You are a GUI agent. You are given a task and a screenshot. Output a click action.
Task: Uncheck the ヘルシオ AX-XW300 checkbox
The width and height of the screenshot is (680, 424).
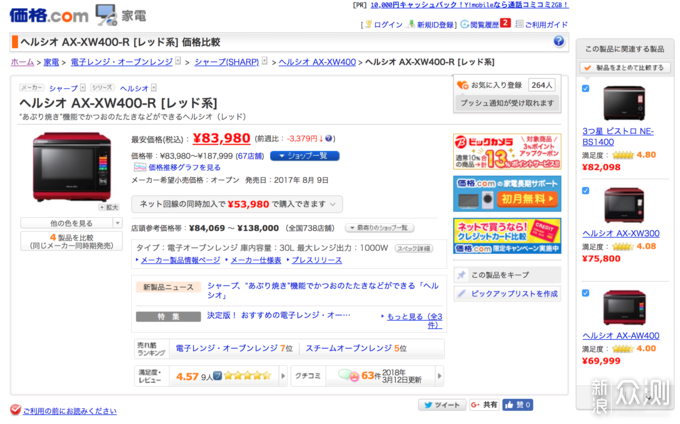point(585,190)
